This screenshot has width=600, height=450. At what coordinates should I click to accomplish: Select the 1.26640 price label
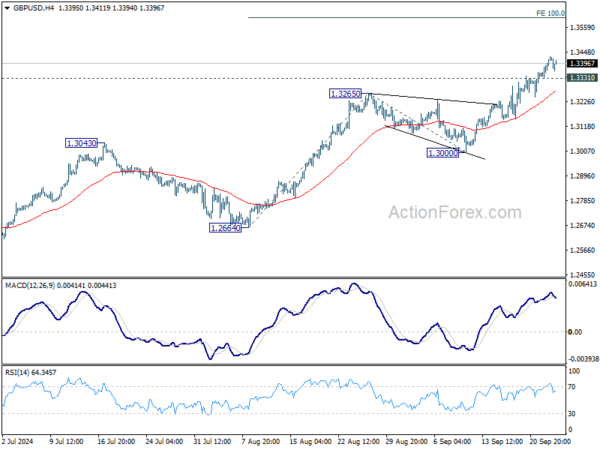pyautogui.click(x=225, y=228)
